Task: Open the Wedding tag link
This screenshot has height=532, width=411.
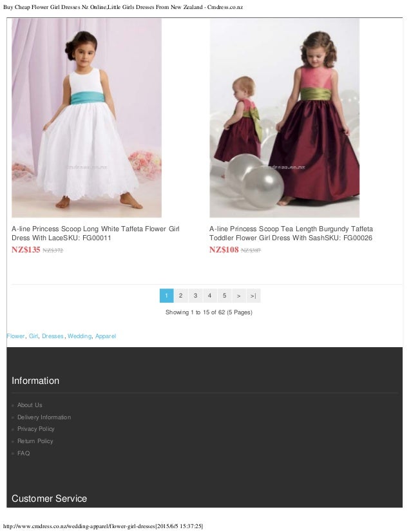Action: (79, 336)
